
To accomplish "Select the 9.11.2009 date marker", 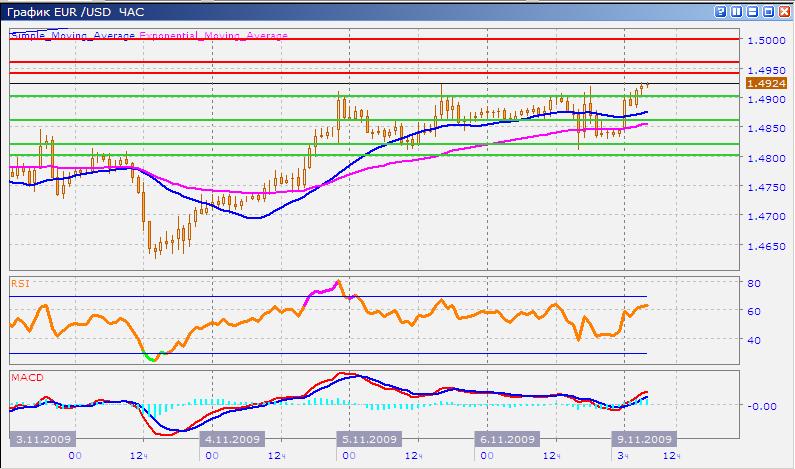I will pos(644,439).
